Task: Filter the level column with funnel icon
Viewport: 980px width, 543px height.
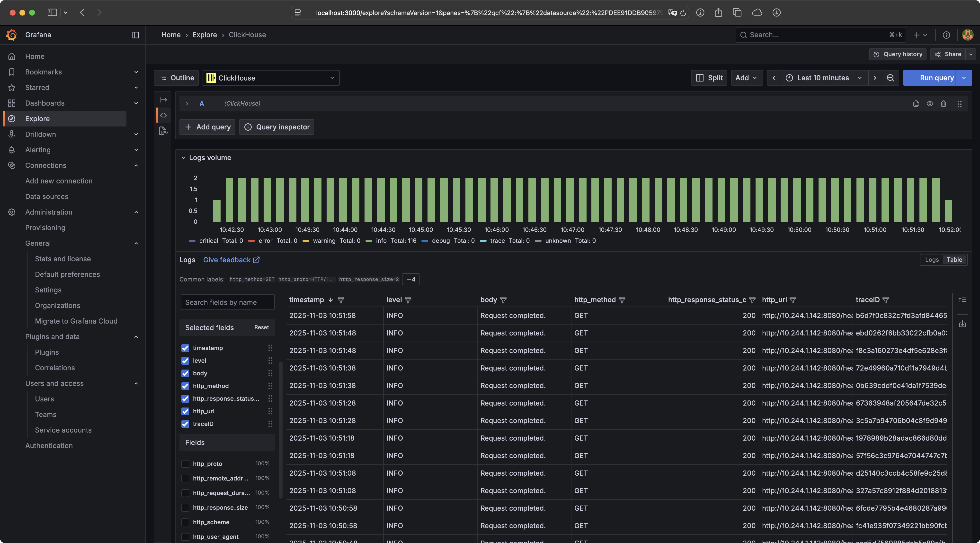Action: pos(408,300)
